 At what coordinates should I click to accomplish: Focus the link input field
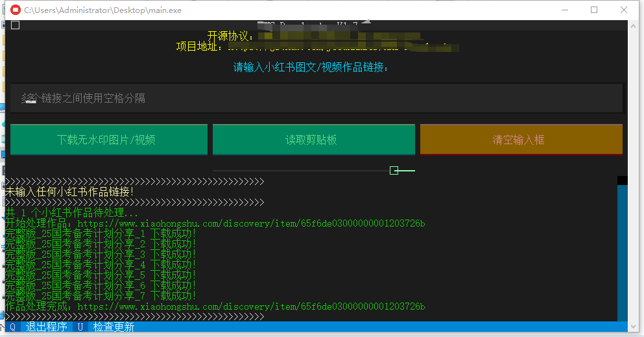coord(316,98)
